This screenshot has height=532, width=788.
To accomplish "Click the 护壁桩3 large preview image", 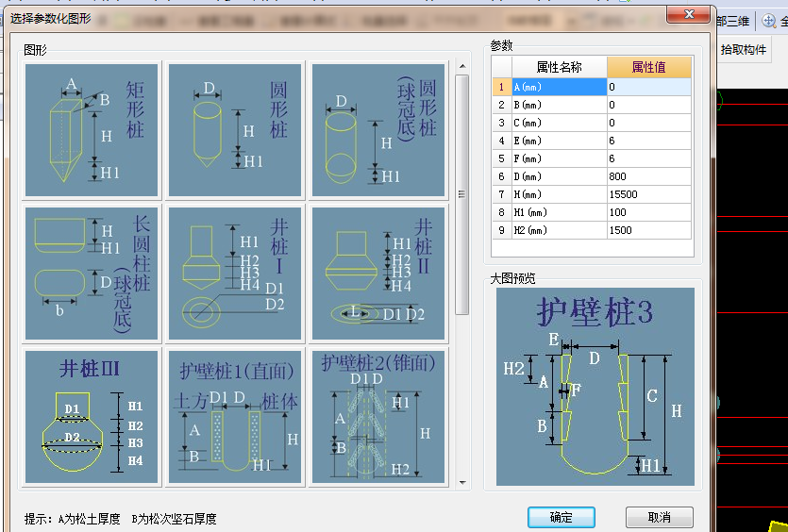I will coord(595,387).
